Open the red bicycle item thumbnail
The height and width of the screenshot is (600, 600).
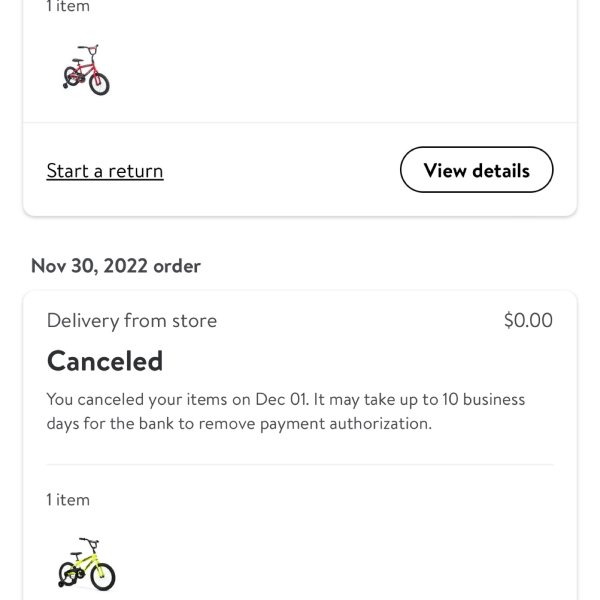pyautogui.click(x=86, y=70)
